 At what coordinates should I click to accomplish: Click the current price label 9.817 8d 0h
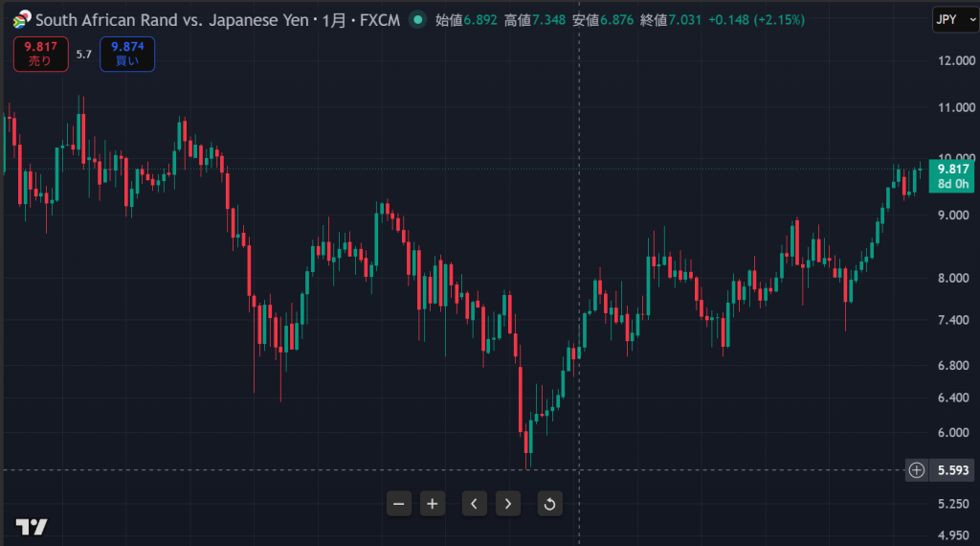(952, 175)
